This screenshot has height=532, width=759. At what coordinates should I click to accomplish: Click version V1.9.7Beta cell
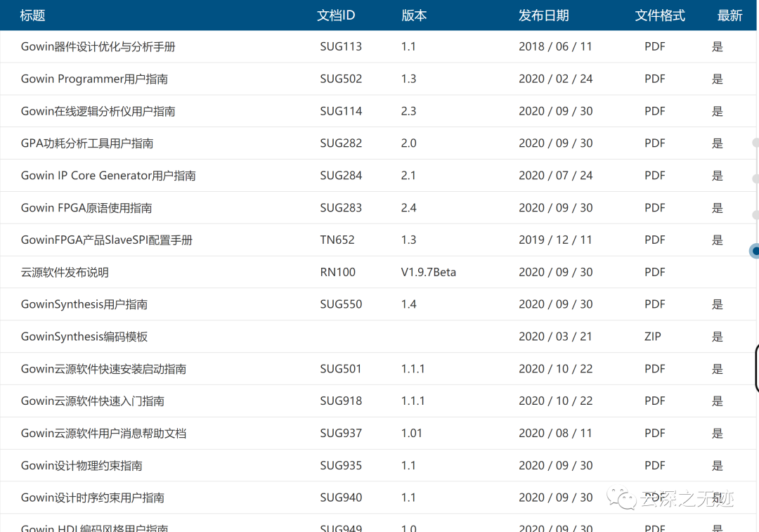pos(429,272)
